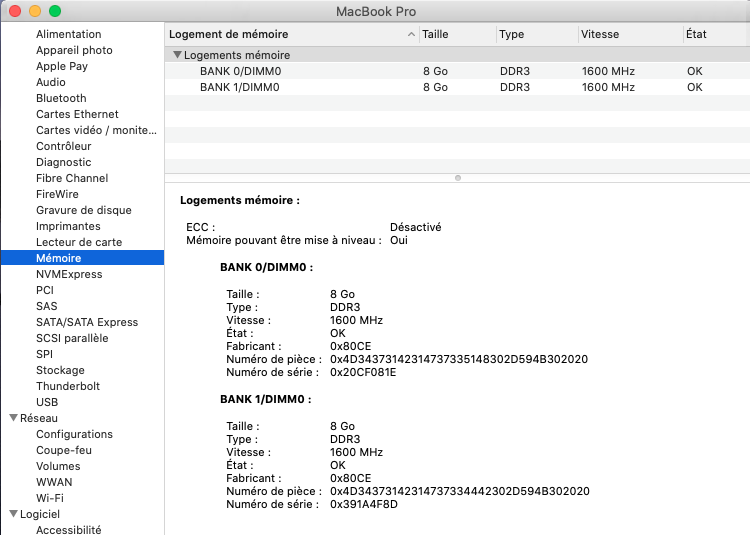The height and width of the screenshot is (535, 750).
Task: Grab the split-pane divider handle dot
Action: coord(458,178)
